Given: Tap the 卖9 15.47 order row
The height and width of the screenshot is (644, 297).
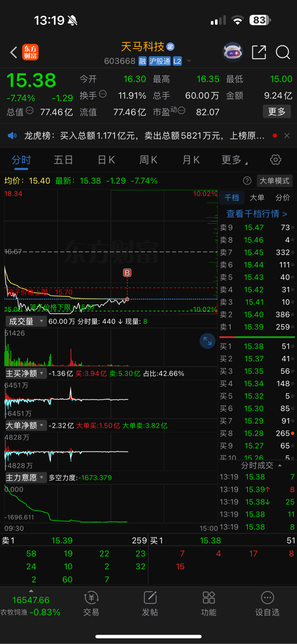Looking at the screenshot, I should pyautogui.click(x=256, y=227).
